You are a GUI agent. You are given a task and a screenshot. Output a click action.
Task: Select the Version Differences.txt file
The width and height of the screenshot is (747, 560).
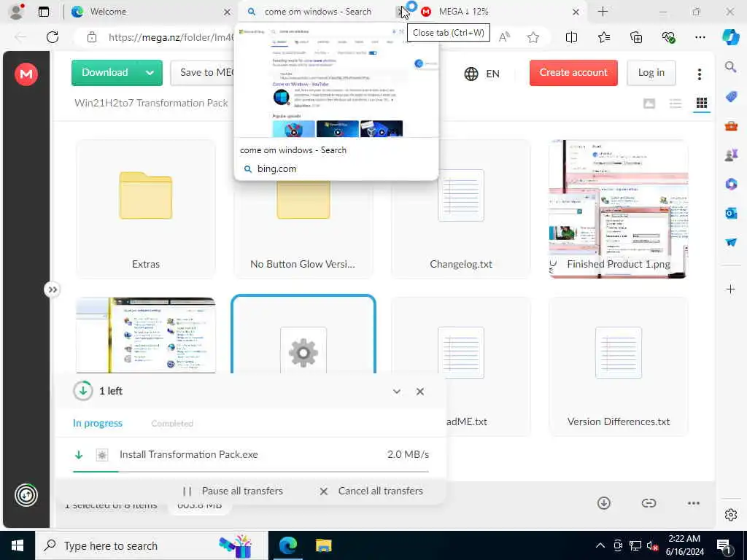coord(619,366)
